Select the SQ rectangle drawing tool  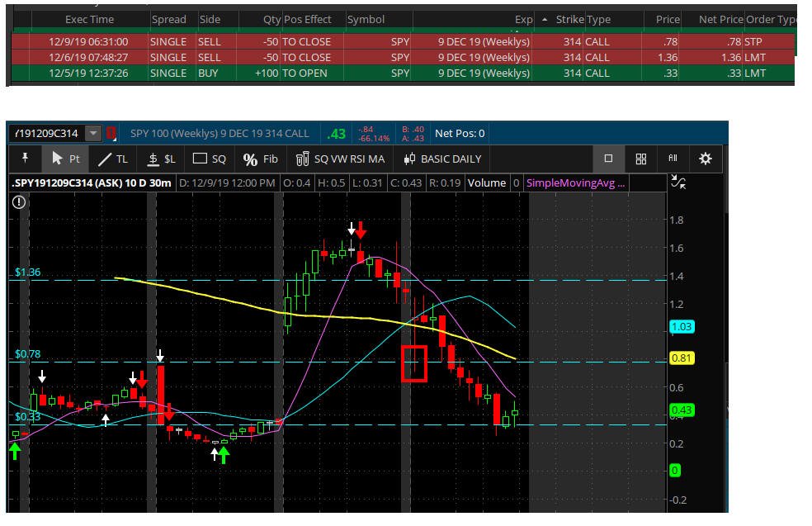pyautogui.click(x=210, y=159)
